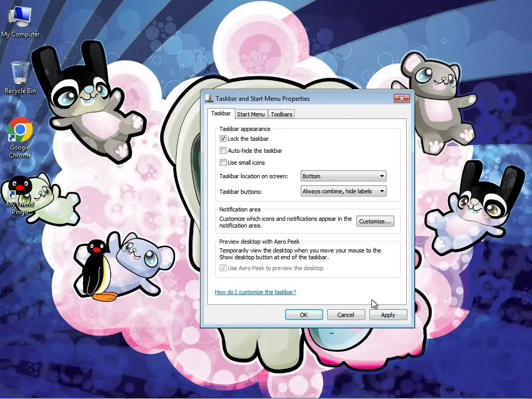Viewport: 532px width, 399px height.
Task: Select the Google Chrome desktop shortcut
Action: coord(20,138)
